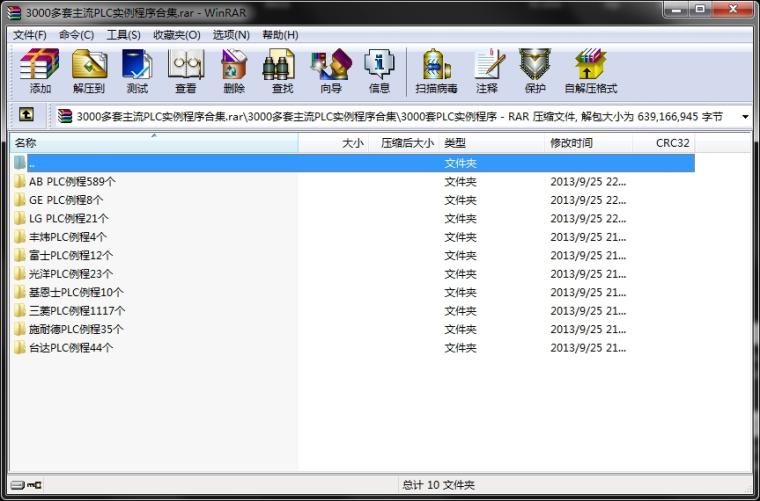Open the address bar path dropdown arrow
Screen dimensions: 760x501
tap(745, 117)
